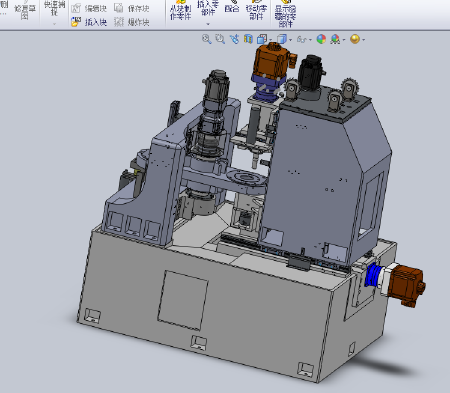Click the 配合 mate button

click(x=232, y=7)
